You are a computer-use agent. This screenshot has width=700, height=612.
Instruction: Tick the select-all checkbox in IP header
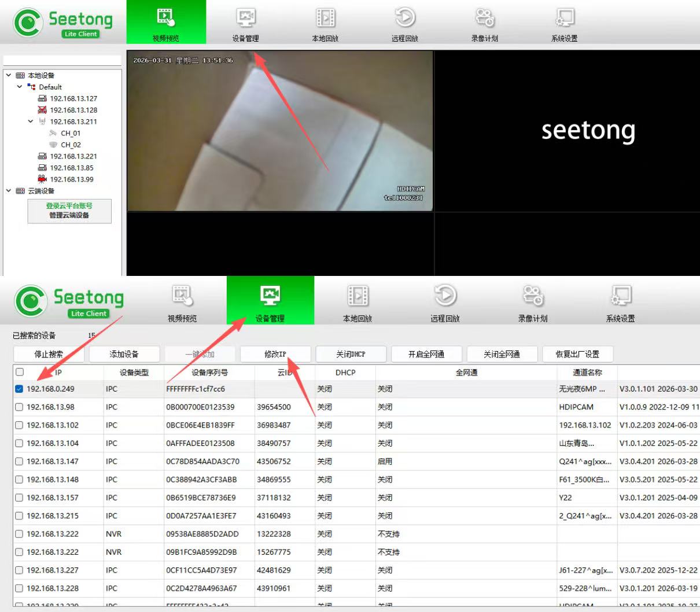(x=20, y=373)
